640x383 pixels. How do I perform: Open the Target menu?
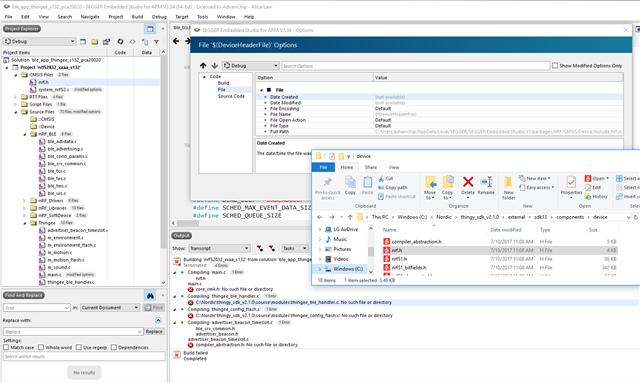point(182,17)
